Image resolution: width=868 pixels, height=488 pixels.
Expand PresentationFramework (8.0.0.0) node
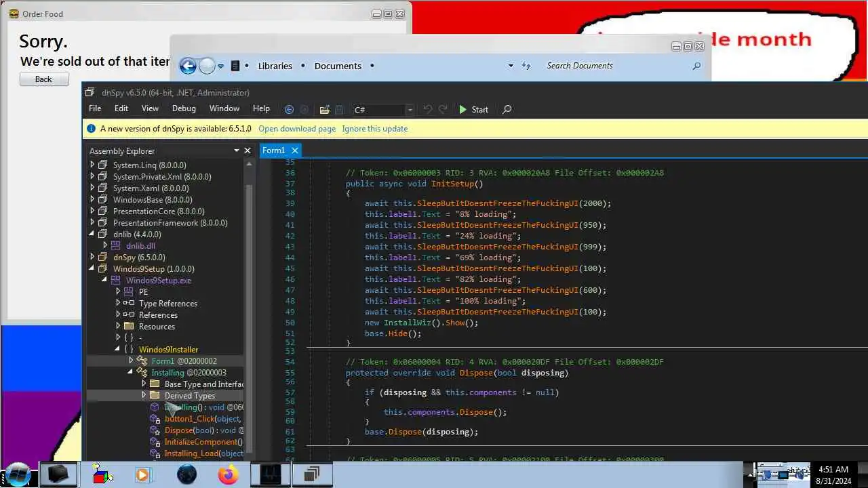93,222
